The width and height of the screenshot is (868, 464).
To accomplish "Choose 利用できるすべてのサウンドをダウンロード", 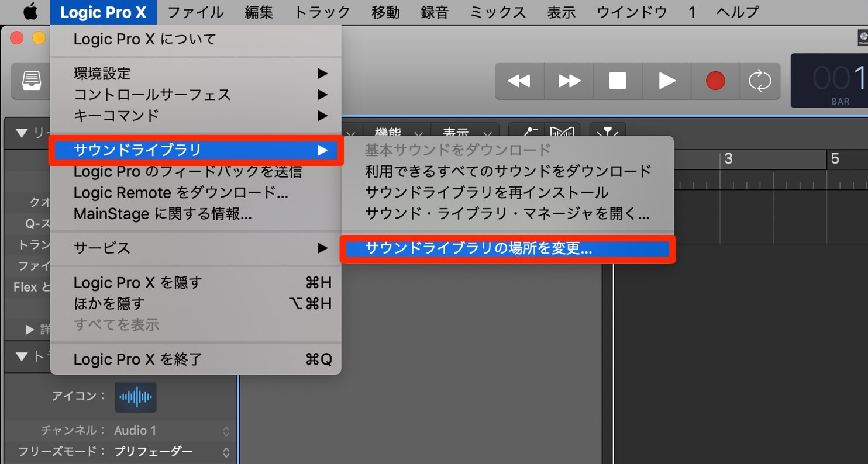I will (508, 171).
